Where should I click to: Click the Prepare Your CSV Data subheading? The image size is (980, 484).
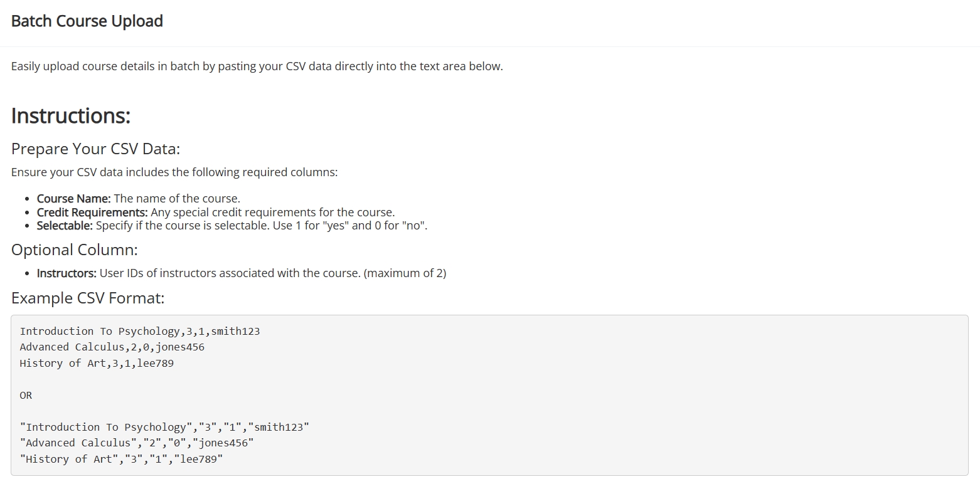pos(95,149)
